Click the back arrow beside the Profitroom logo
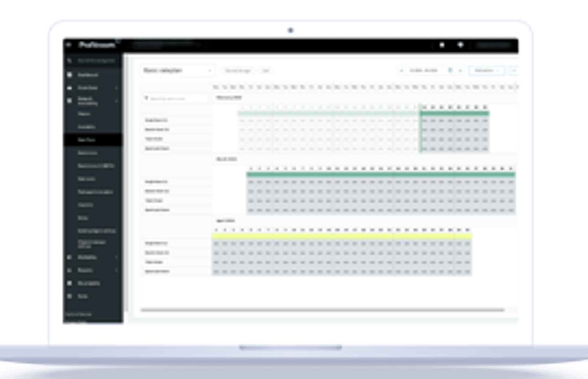This screenshot has width=588, height=379. point(69,45)
